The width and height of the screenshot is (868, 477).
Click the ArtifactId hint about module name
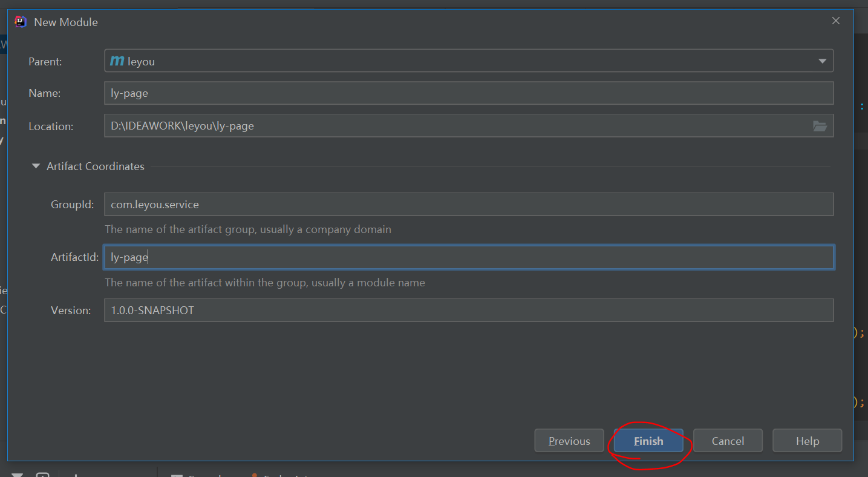pos(265,283)
